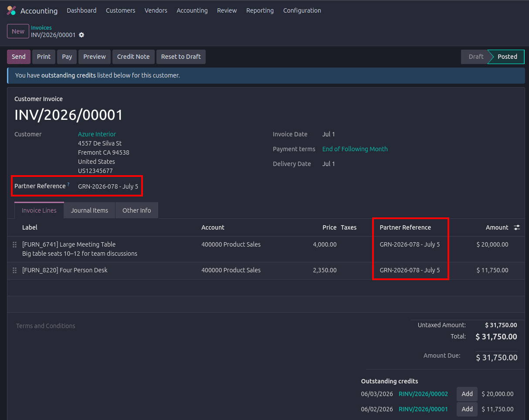
Task: Open the gear actions menu beside INV/2026/00001
Action: click(81, 35)
